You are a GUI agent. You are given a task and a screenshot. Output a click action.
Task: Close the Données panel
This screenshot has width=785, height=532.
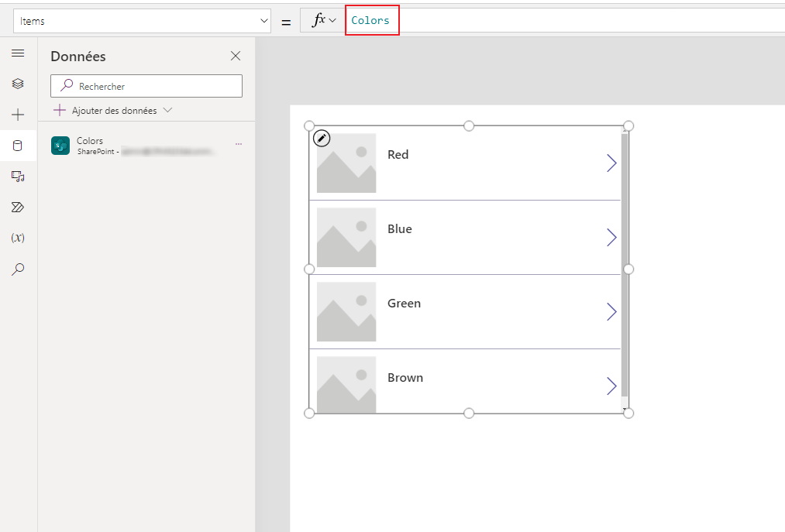tap(236, 56)
